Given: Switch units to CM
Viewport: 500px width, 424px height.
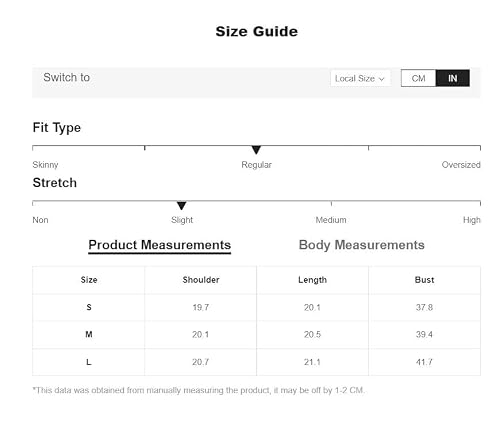Looking at the screenshot, I should pos(418,78).
